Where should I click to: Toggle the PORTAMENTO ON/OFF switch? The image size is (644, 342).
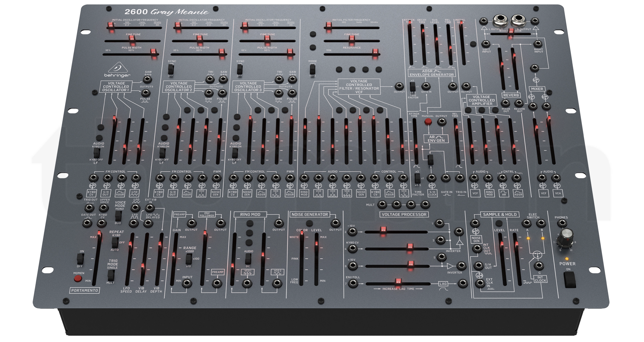pos(80,259)
